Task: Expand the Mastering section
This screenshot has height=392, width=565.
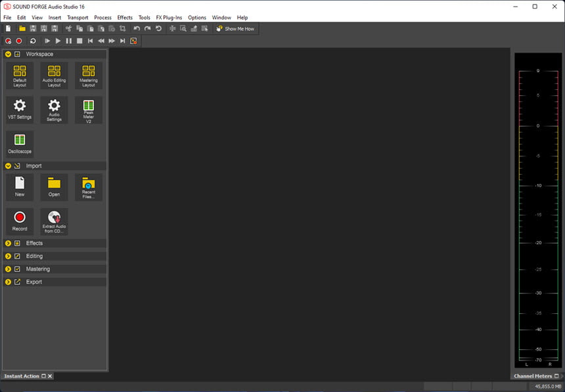Action: [8, 269]
